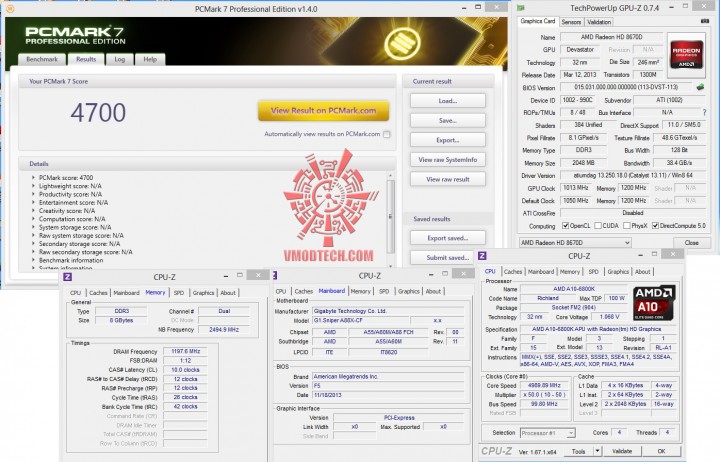This screenshot has height=462, width=720.
Task: Switch to the Benchmark tab in PCMark
Action: pyautogui.click(x=42, y=59)
